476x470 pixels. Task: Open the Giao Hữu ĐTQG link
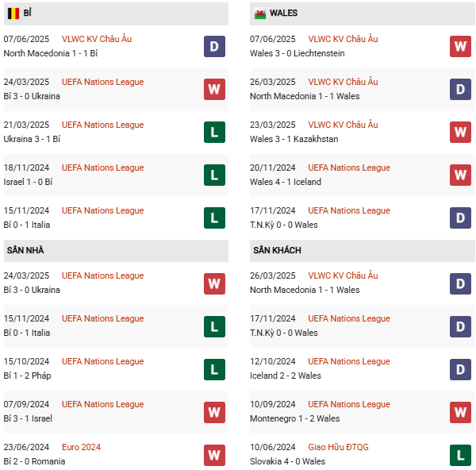pyautogui.click(x=338, y=447)
